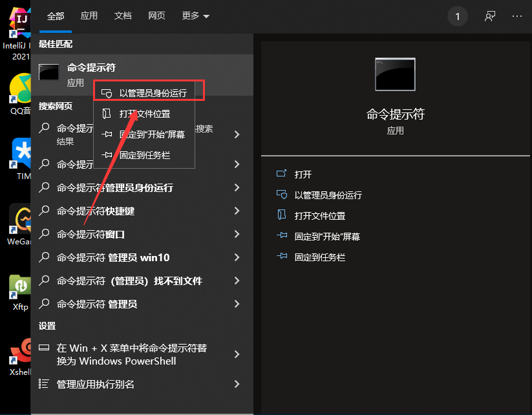This screenshot has width=532, height=415.
Task: Select the 全部 search tab
Action: pyautogui.click(x=56, y=16)
